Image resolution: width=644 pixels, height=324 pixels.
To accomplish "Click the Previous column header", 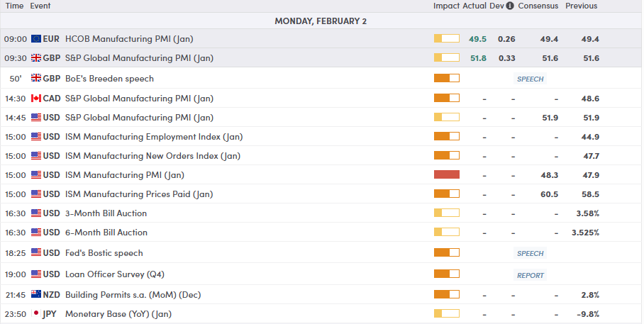I will pos(581,6).
